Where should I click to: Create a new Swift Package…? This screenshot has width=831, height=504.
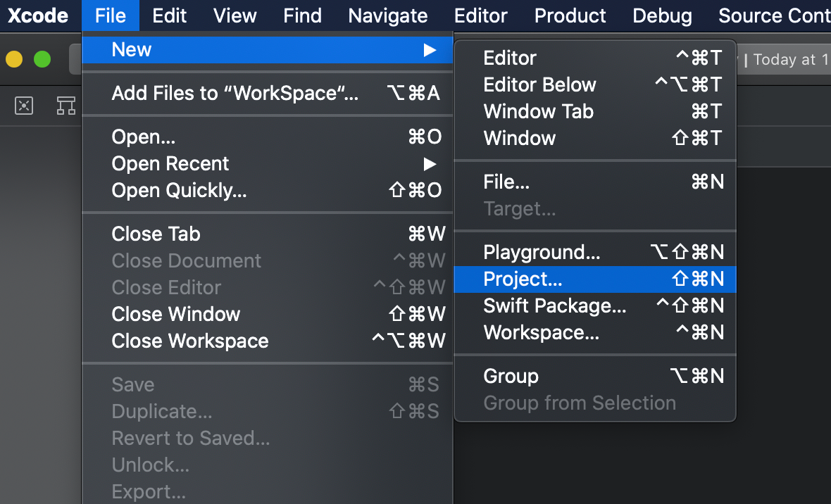595,305
